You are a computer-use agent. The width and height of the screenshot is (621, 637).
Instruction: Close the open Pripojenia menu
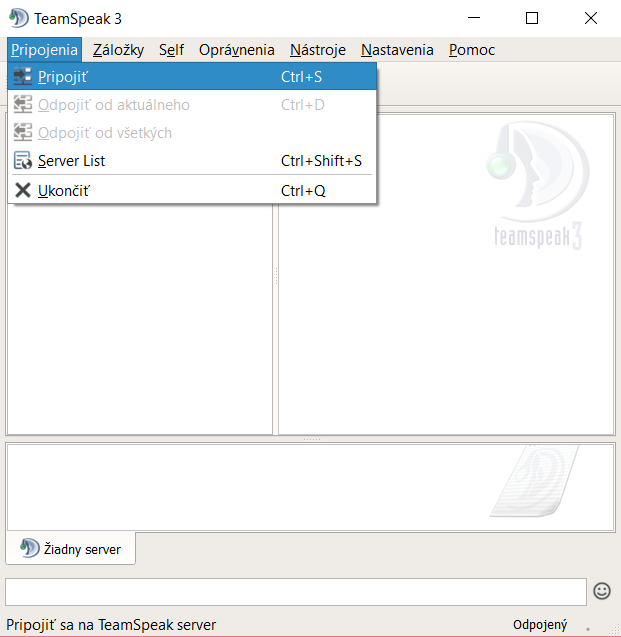tap(44, 50)
